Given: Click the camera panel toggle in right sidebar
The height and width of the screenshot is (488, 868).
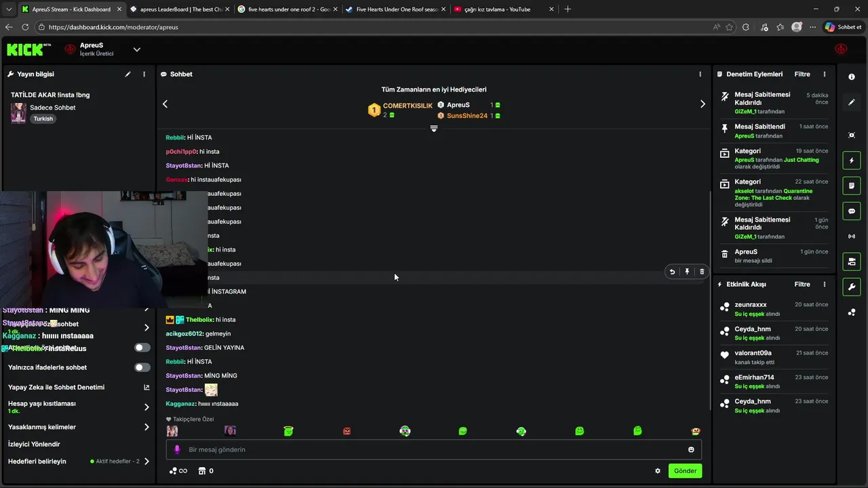Looking at the screenshot, I should coord(852,262).
